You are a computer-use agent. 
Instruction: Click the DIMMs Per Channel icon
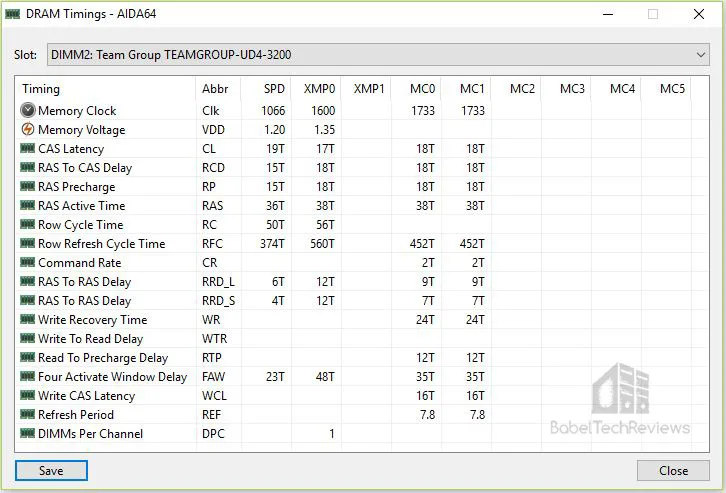click(28, 433)
